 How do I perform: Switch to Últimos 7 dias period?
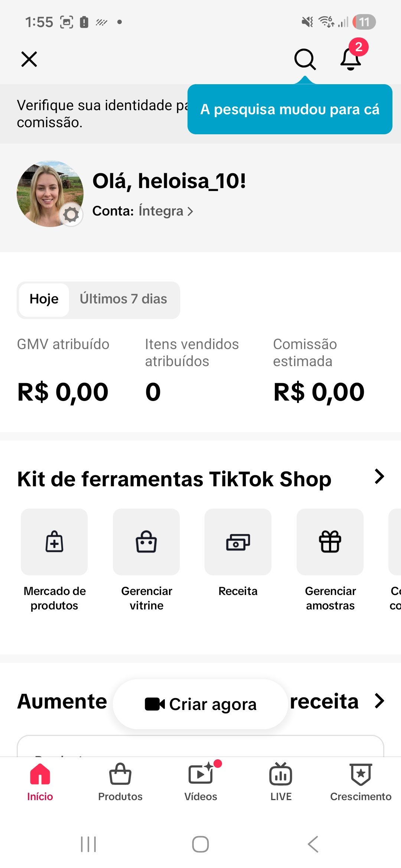click(123, 299)
